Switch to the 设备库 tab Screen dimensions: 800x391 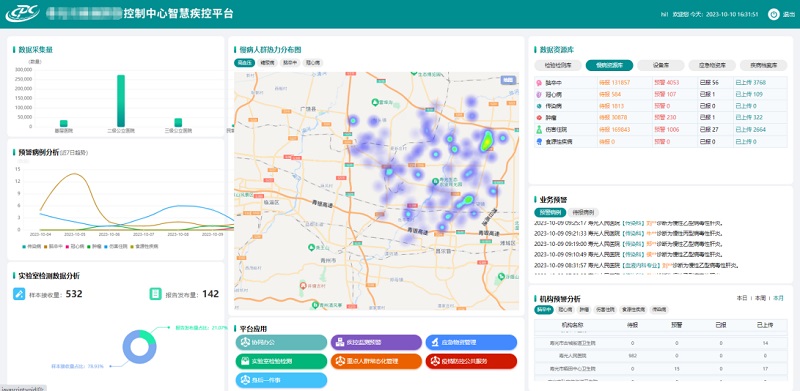(x=661, y=65)
